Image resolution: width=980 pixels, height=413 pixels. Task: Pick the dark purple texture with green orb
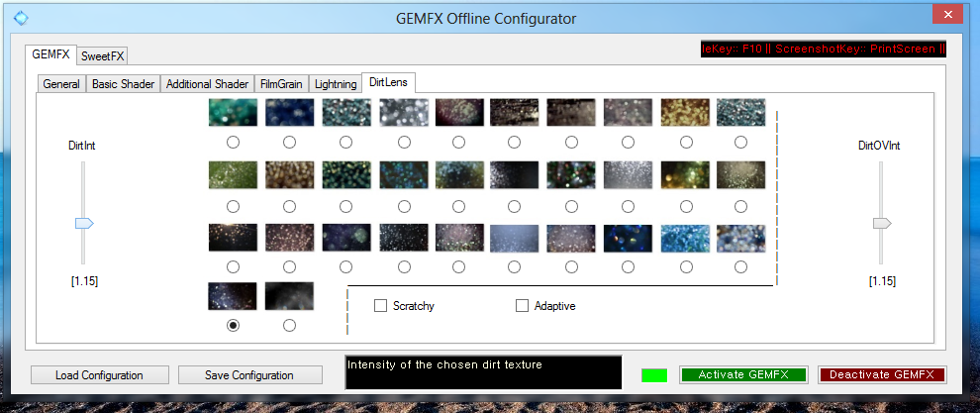346,238
